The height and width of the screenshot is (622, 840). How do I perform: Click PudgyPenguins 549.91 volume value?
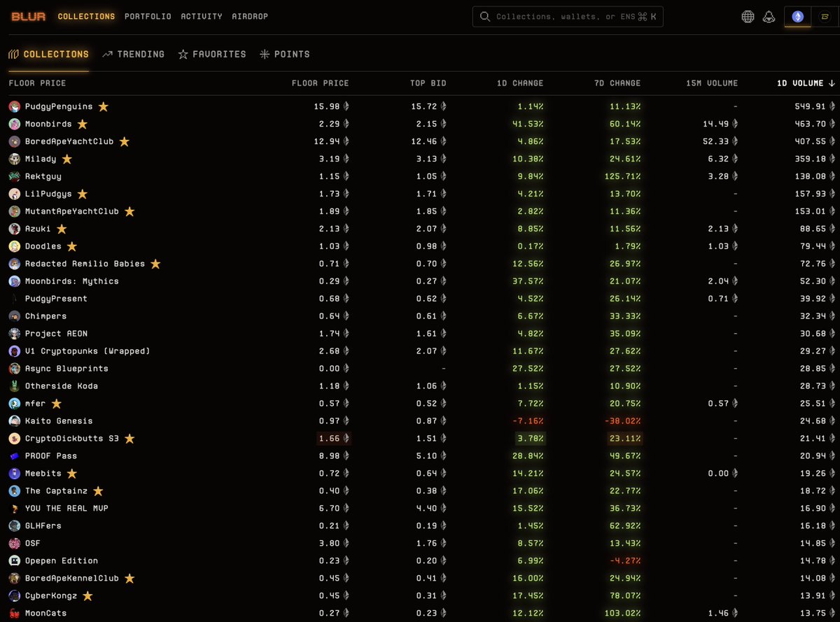[x=811, y=106]
